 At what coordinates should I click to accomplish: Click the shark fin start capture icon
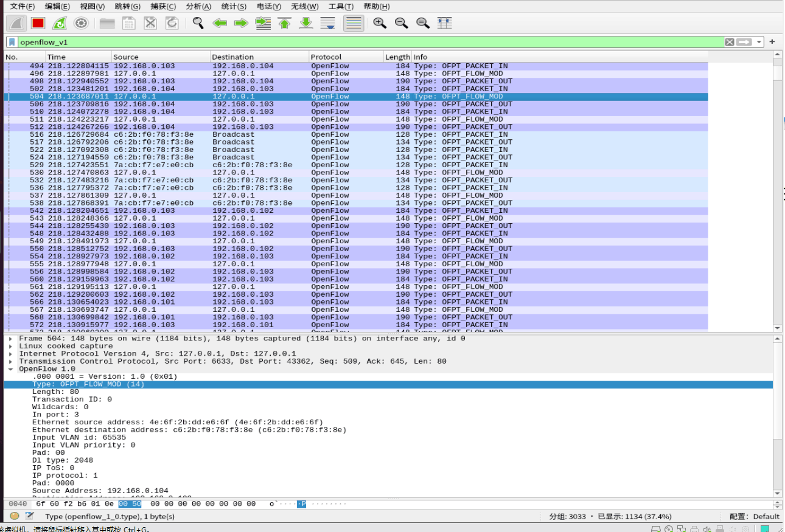click(16, 23)
